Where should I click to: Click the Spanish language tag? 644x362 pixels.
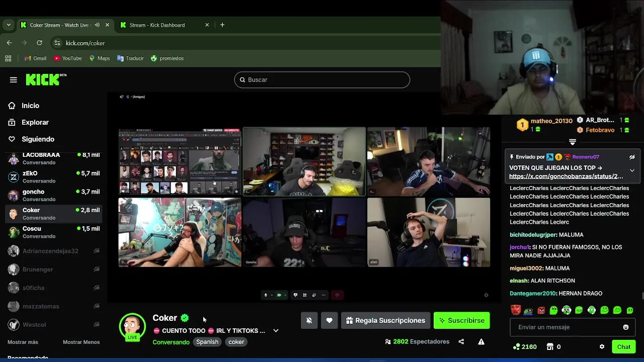coord(207,342)
